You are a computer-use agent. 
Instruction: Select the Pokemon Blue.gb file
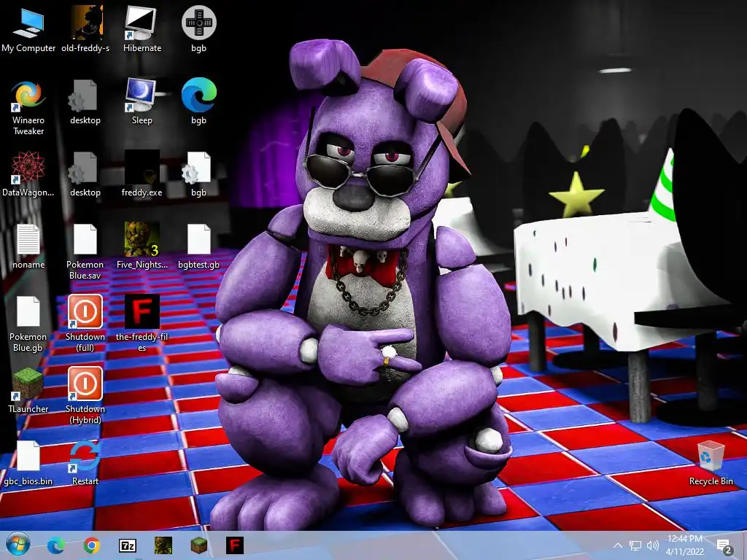pos(28,324)
